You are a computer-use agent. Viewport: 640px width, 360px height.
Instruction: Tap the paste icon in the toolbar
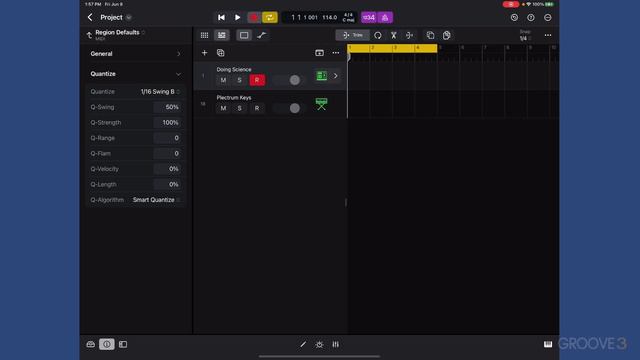click(447, 36)
